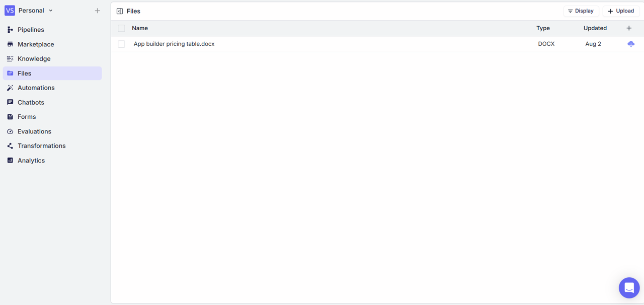Add a column with the plus icon
644x305 pixels.
click(x=629, y=28)
